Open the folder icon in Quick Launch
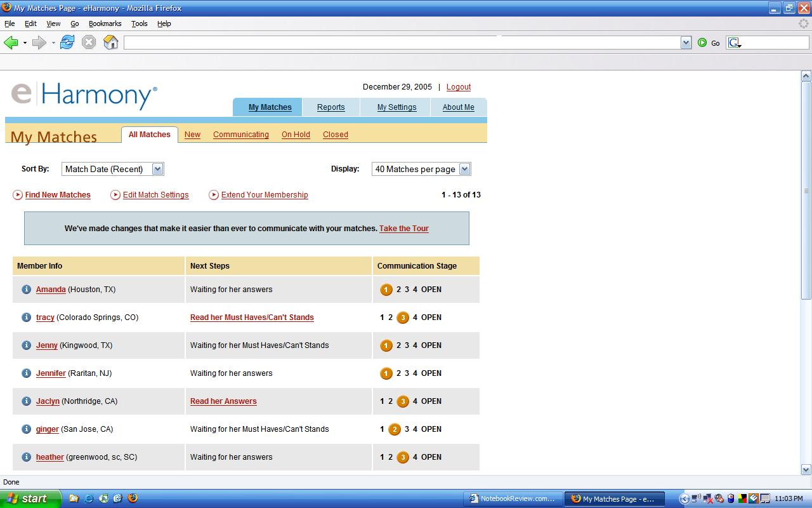Image resolution: width=812 pixels, height=508 pixels. [74, 498]
